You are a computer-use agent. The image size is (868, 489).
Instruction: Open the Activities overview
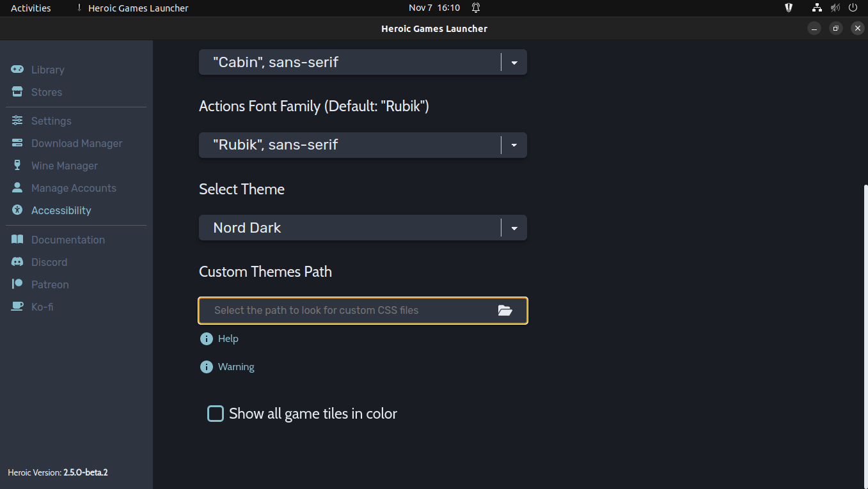[29, 8]
